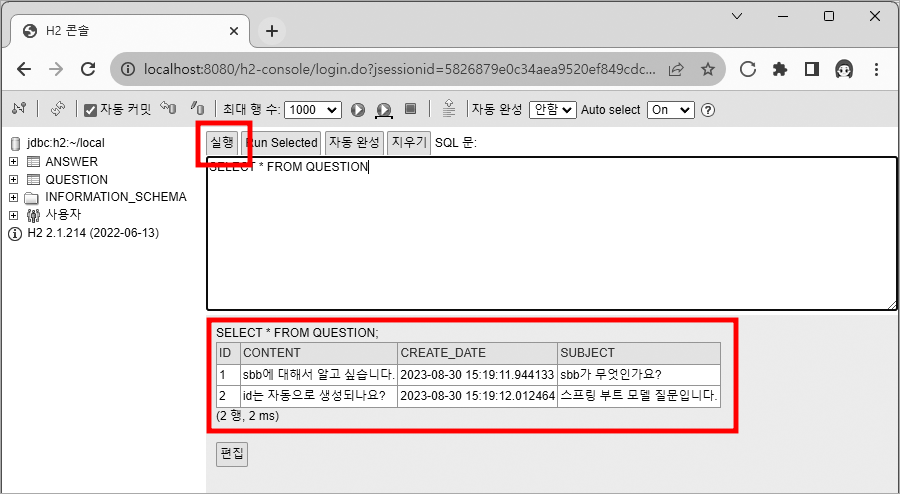Click the SQL text area resize handle
The width and height of the screenshot is (900, 494).
point(892,306)
